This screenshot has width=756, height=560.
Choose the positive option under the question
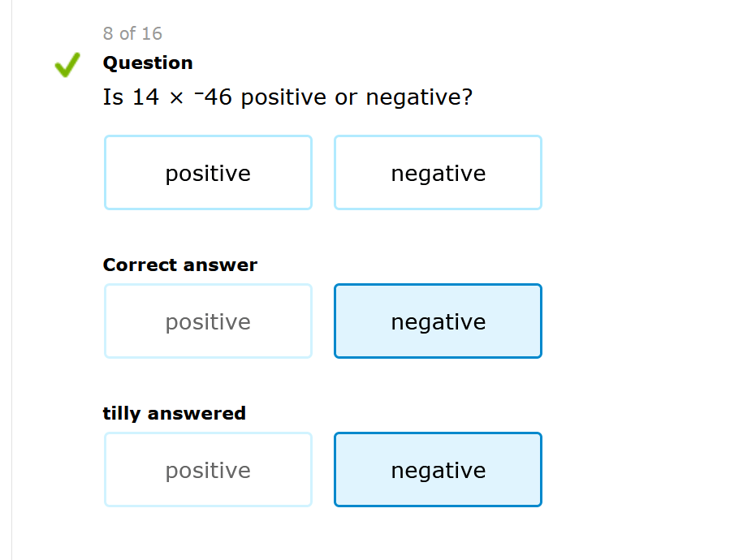(x=208, y=173)
